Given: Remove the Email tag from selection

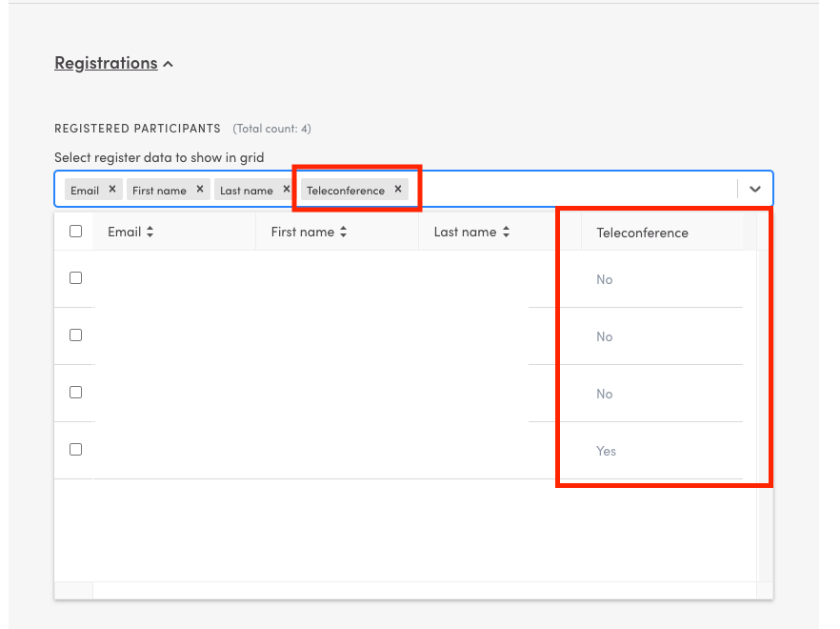Looking at the screenshot, I should pyautogui.click(x=112, y=189).
